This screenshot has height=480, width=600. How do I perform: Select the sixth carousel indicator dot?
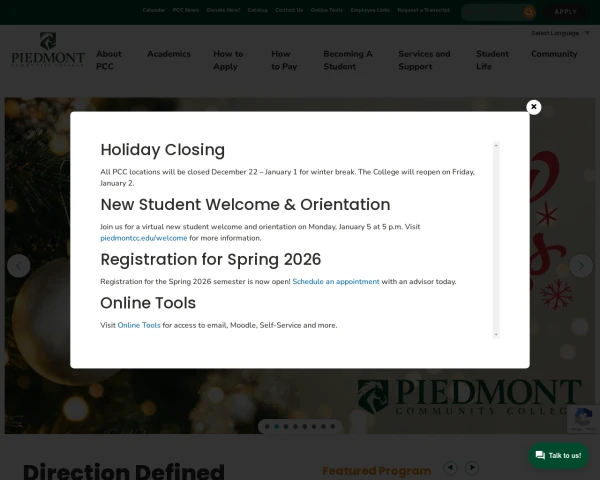click(x=314, y=426)
